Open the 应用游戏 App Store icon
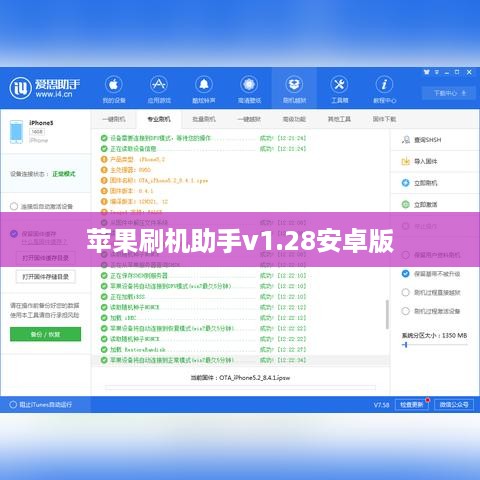The image size is (480, 480). coord(159,84)
